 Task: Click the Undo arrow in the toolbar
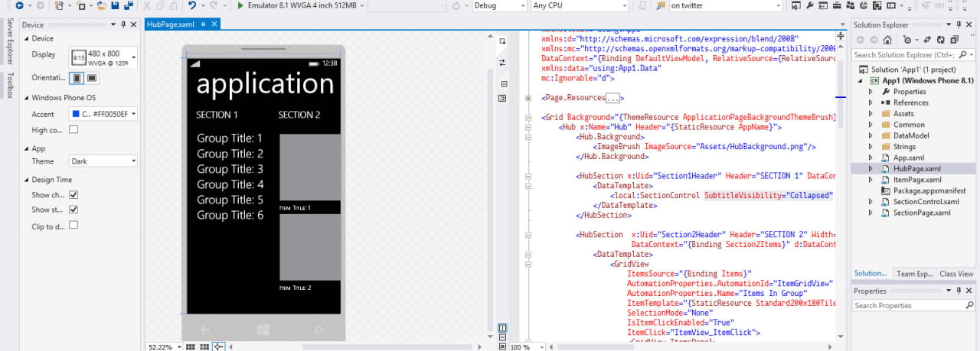click(192, 5)
